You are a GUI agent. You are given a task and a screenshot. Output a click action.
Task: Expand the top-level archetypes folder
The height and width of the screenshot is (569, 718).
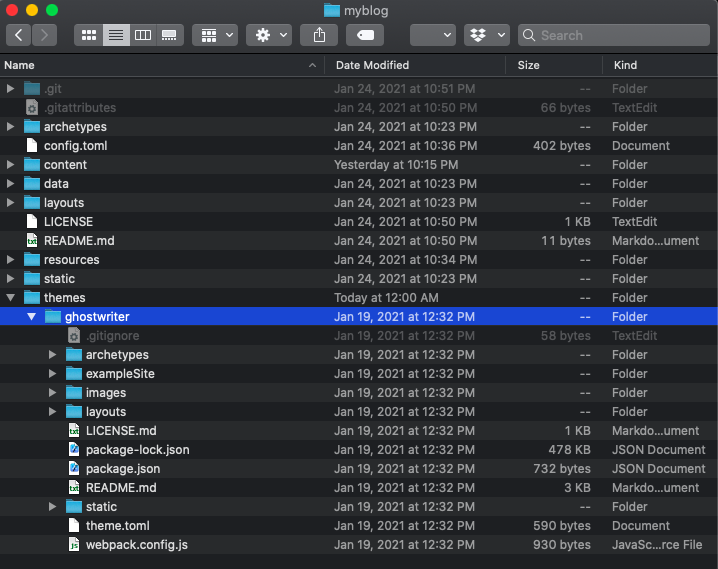[x=10, y=126]
